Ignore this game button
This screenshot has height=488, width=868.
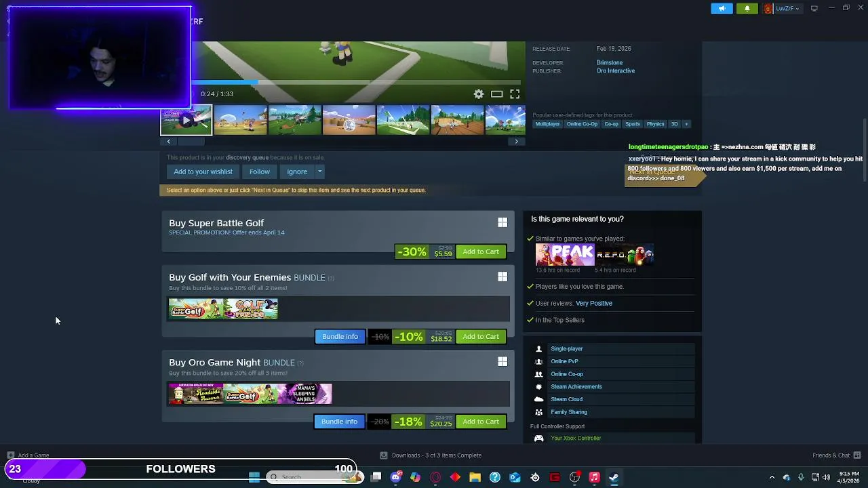point(297,171)
